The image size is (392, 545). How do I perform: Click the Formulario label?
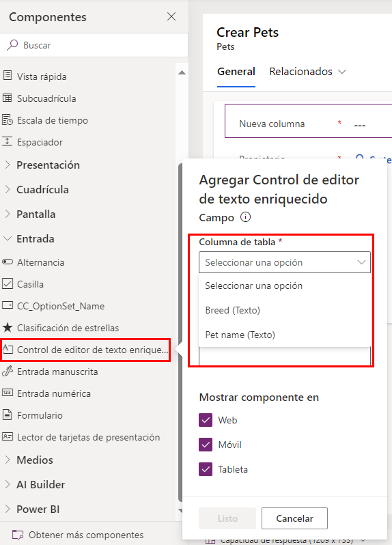[x=40, y=415]
